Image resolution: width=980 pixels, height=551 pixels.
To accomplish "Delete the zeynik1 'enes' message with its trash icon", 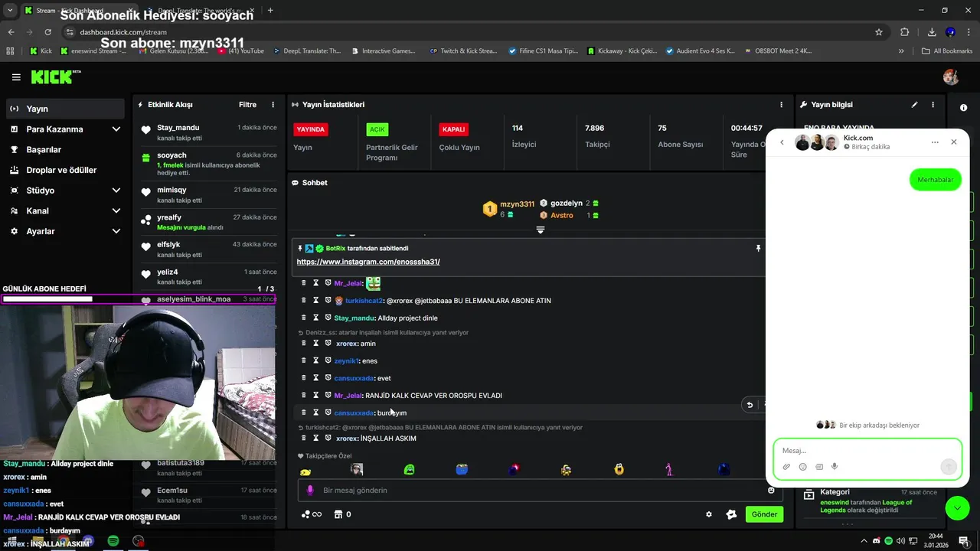I will coord(303,360).
